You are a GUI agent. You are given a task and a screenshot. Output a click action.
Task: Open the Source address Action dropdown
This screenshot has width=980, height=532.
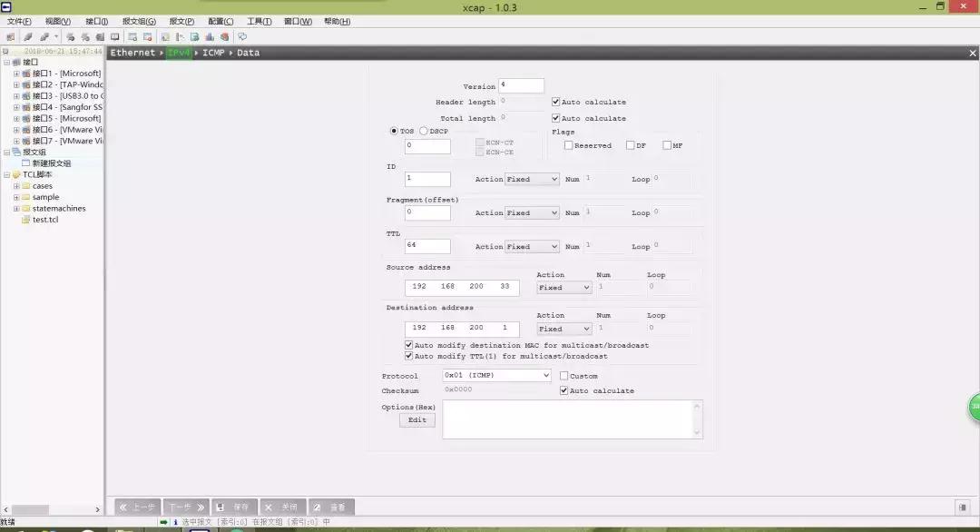point(563,288)
